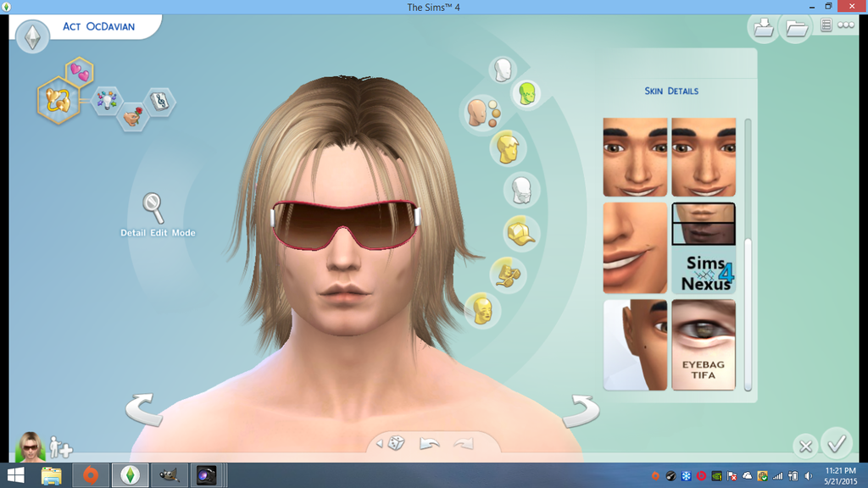Select the Soulmate aspiration gold hearts icon
Image resolution: width=868 pixels, height=488 pixels.
pos(58,100)
